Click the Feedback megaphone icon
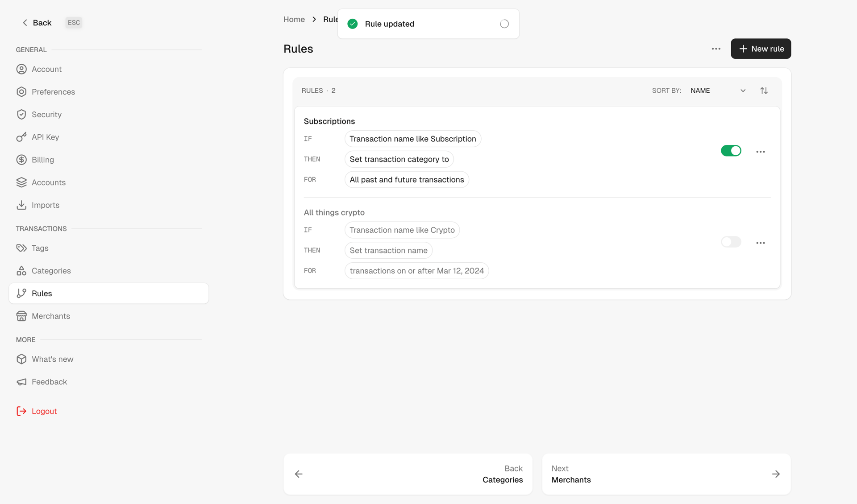 (22, 382)
